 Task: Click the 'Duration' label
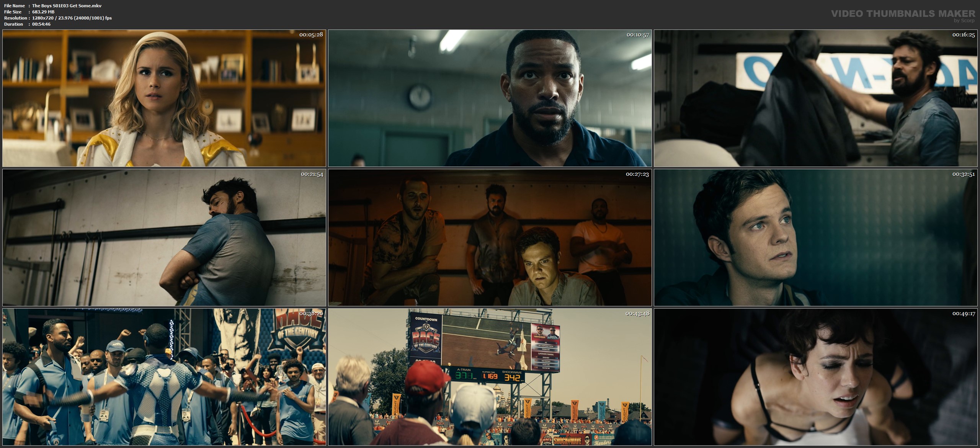point(13,24)
